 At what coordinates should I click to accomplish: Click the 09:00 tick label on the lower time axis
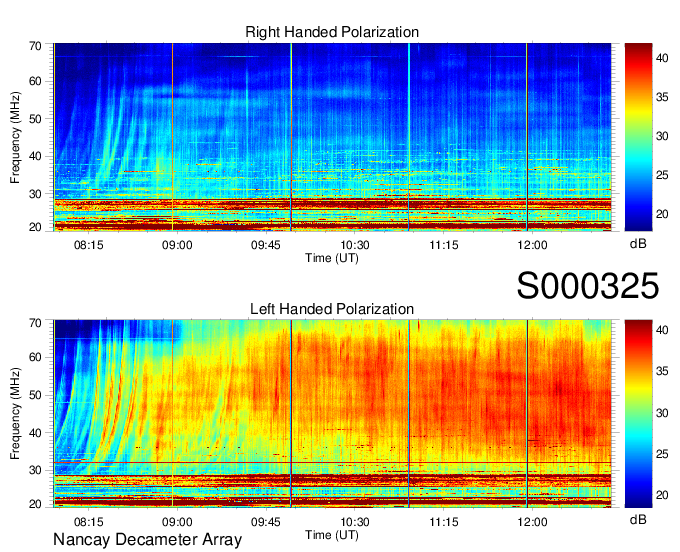[177, 522]
